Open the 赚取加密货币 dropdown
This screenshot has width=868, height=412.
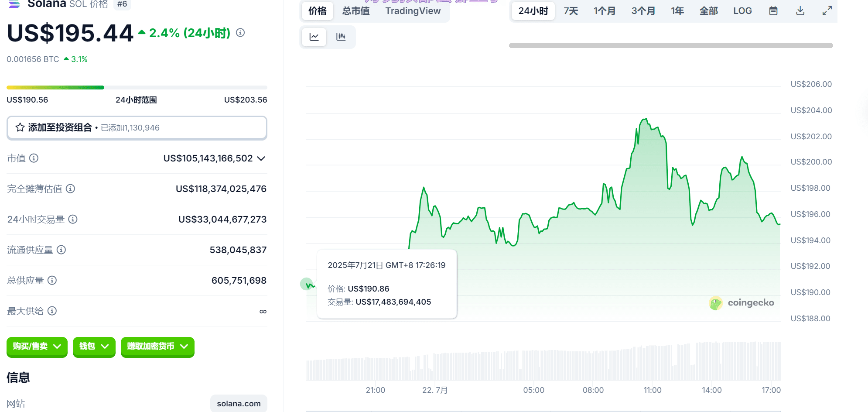pos(157,347)
